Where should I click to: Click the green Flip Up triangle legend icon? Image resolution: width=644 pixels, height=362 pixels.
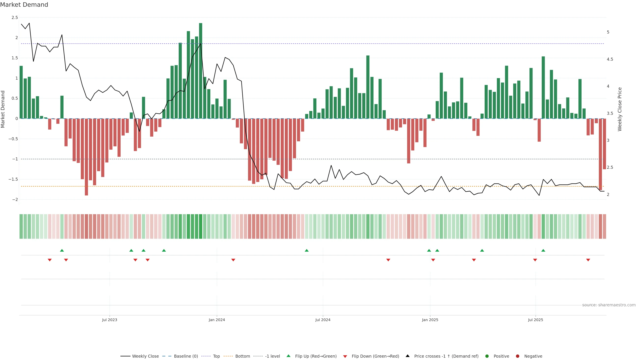pyautogui.click(x=288, y=356)
